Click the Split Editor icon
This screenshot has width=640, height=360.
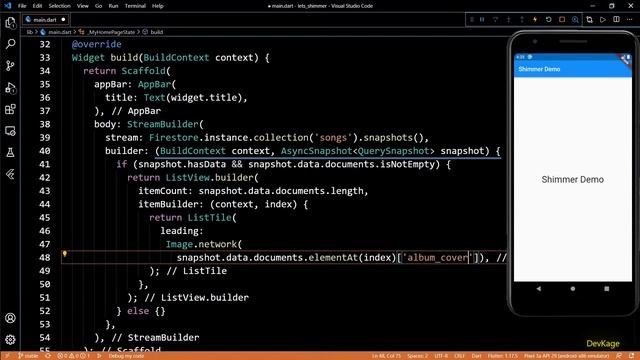click(x=616, y=20)
